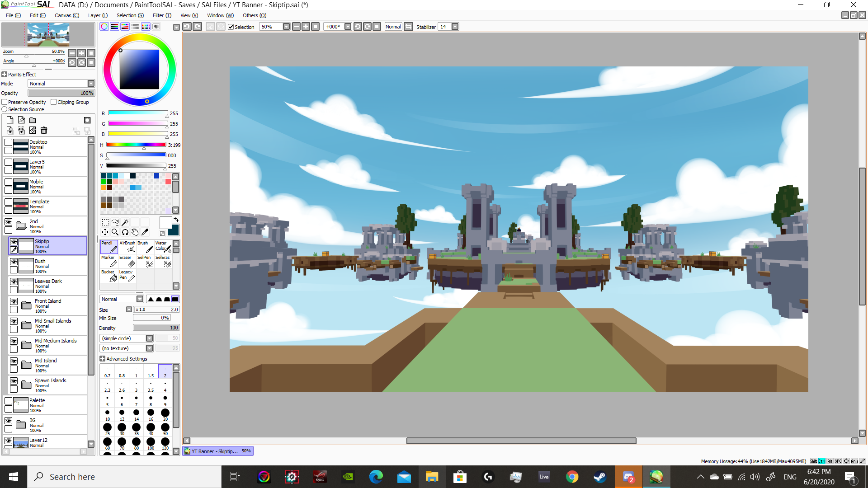Select the Marker tool
The image size is (868, 488).
point(109,261)
